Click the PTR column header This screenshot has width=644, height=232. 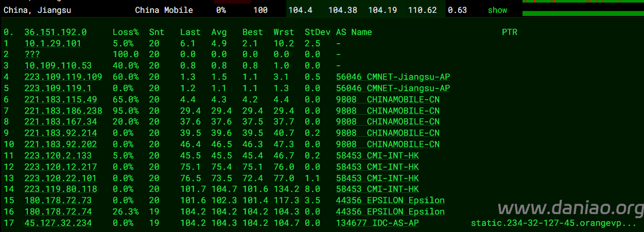click(510, 32)
